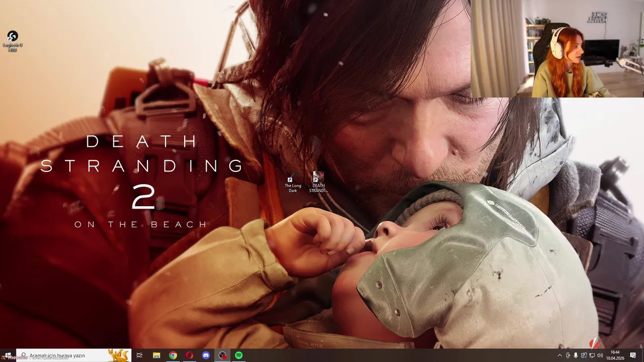Click the Meet Now camera tray icon
Viewport: 644px width, 362px height.
(x=568, y=355)
